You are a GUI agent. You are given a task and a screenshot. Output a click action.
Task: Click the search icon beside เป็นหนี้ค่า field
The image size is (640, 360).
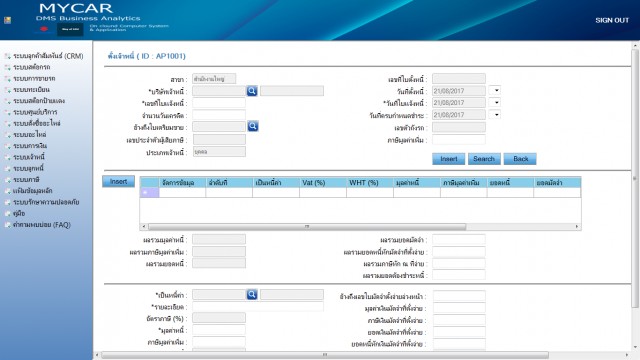click(252, 294)
